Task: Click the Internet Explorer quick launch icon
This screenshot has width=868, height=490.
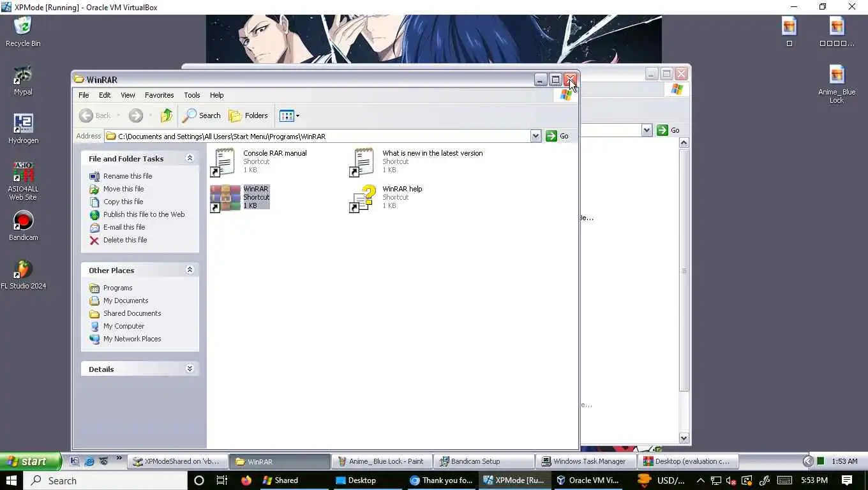Action: point(89,461)
